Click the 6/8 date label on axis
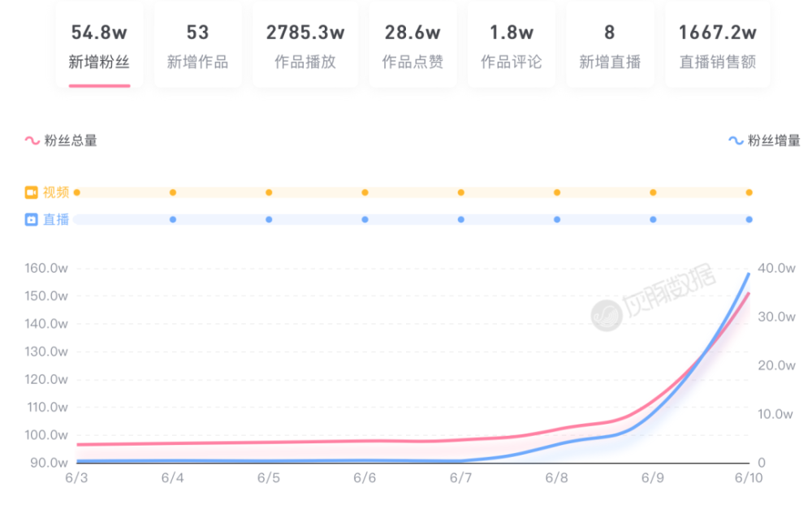Image resolution: width=812 pixels, height=505 pixels. coord(556,478)
